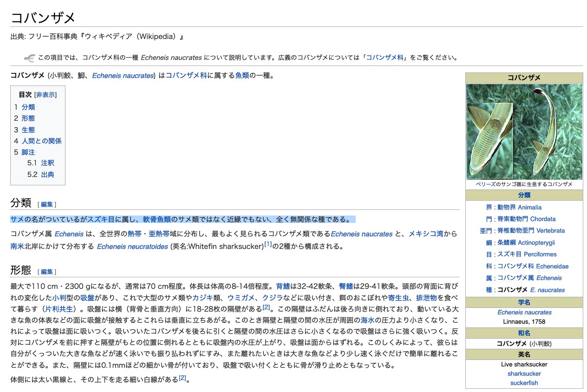
Task: Go to contents entry 4 人間との関係
Action: pos(41,141)
